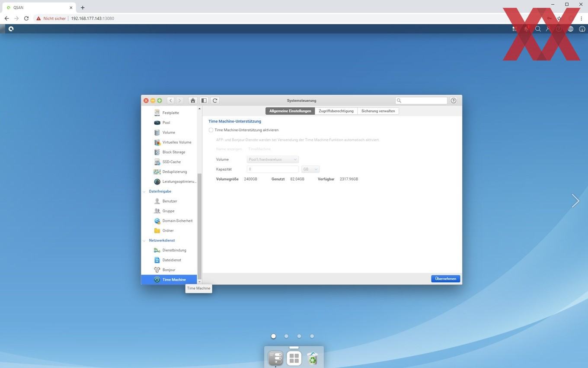The image size is (588, 368).
Task: Click the Übernehmen button
Action: point(445,279)
